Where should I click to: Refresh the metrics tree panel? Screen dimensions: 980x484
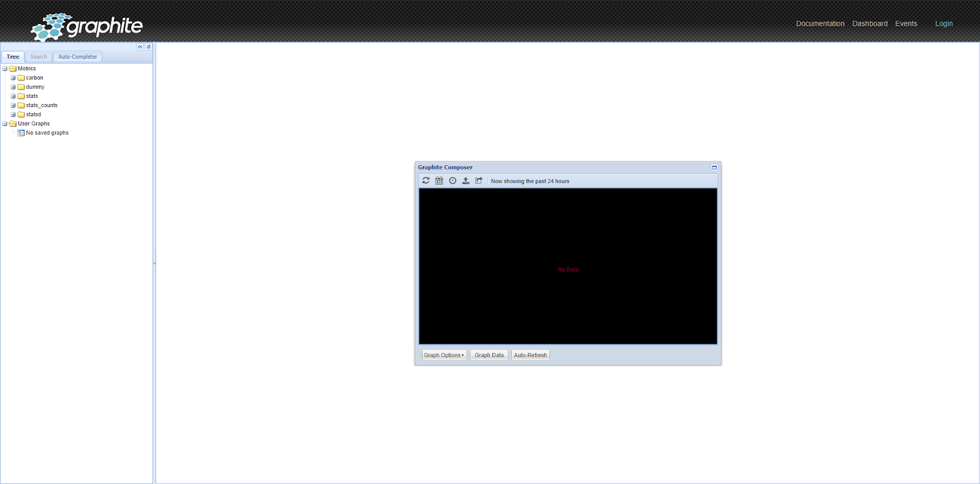[148, 47]
